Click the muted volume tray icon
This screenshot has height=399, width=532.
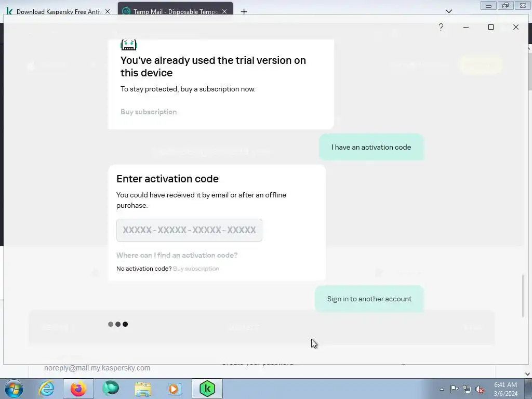[480, 389]
